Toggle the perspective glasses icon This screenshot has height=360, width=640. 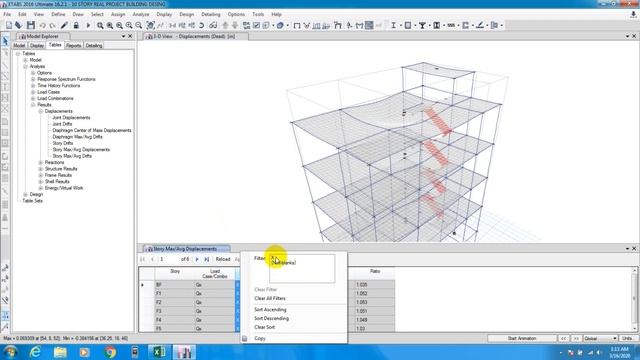pos(213,25)
